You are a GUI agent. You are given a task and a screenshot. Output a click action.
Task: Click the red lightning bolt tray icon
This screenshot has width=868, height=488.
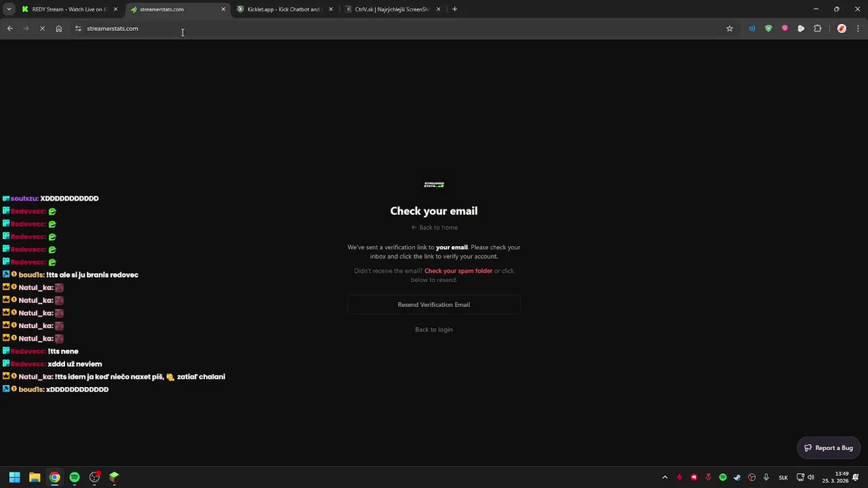679,477
